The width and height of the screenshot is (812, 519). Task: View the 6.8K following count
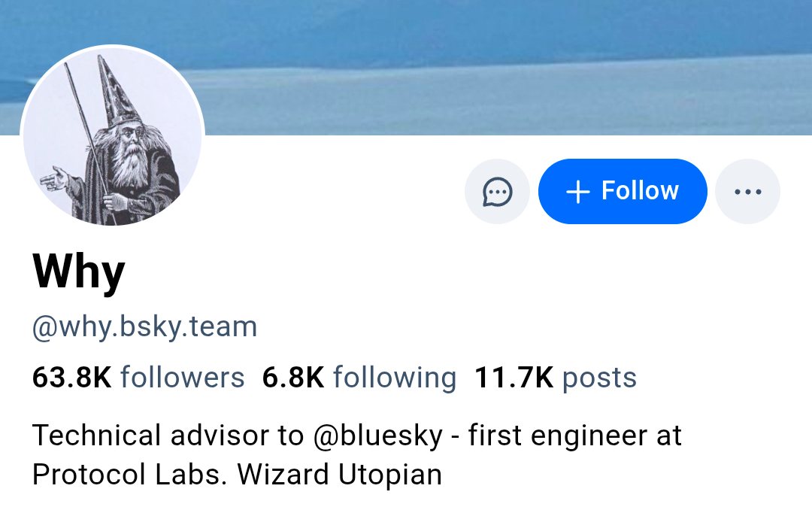(x=292, y=378)
